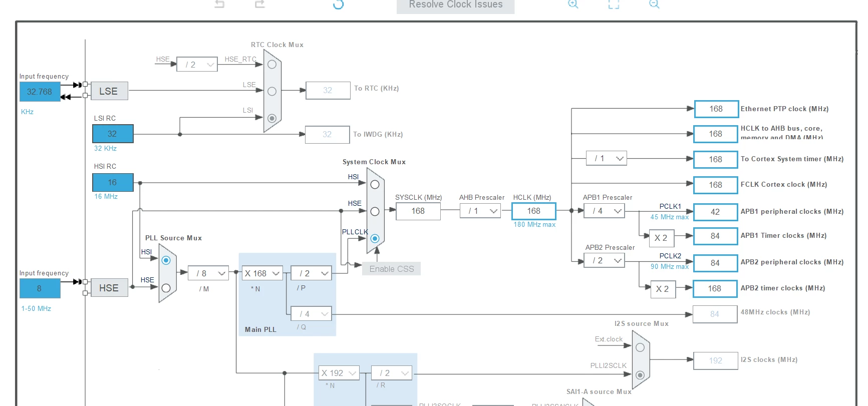Click the undo arrow icon
Screen dimensions: 868x406
point(219,4)
